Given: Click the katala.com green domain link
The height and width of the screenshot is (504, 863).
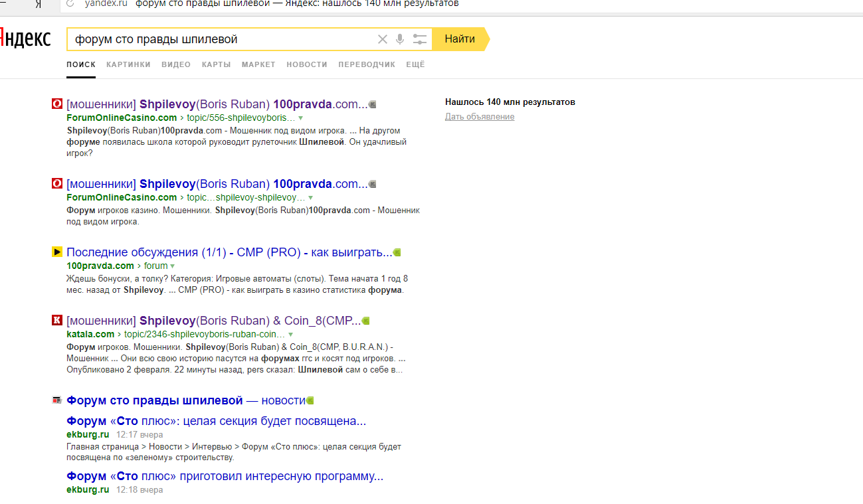Looking at the screenshot, I should pos(90,334).
